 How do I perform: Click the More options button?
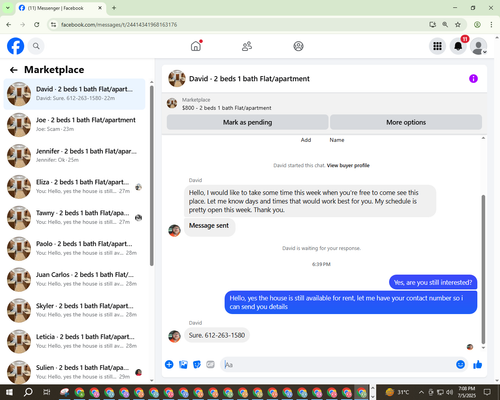point(406,122)
